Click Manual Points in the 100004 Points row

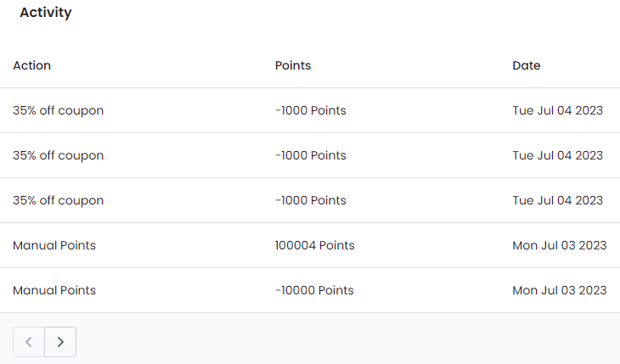[54, 245]
